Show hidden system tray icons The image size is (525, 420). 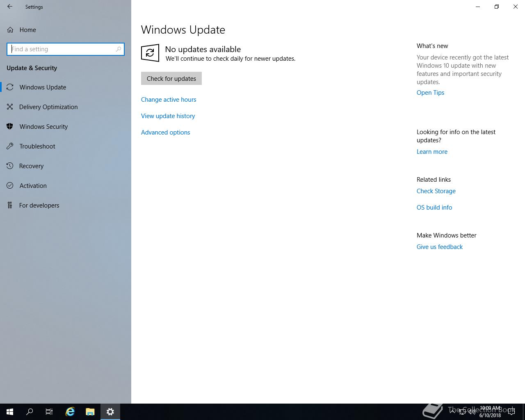452,411
